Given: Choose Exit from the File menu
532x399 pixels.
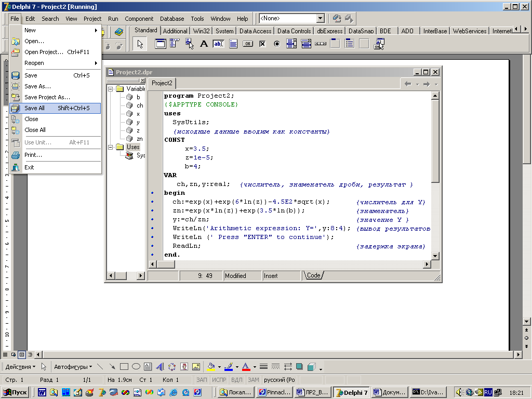Looking at the screenshot, I should click(55, 168).
